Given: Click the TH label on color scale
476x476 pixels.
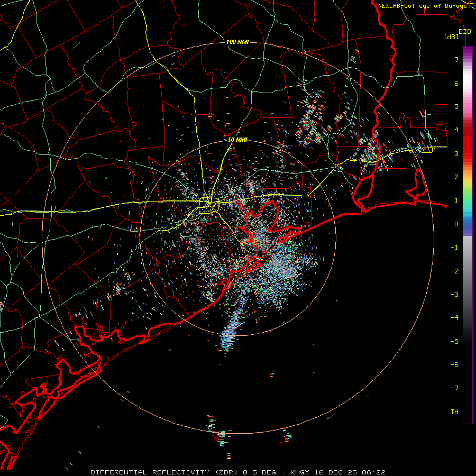Looking at the screenshot, I should tap(454, 412).
